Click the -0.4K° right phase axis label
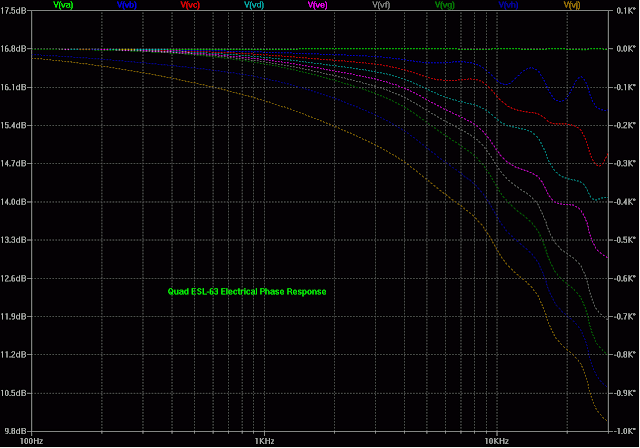The height and width of the screenshot is (448, 640). click(x=625, y=202)
